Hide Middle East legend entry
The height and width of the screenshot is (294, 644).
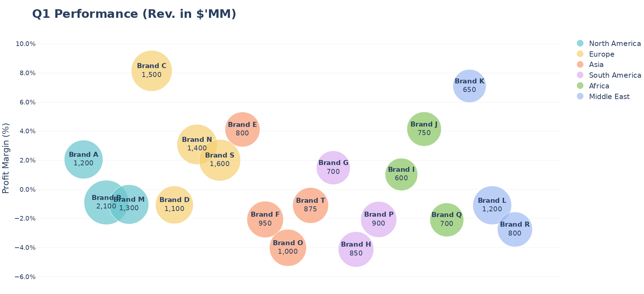609,97
